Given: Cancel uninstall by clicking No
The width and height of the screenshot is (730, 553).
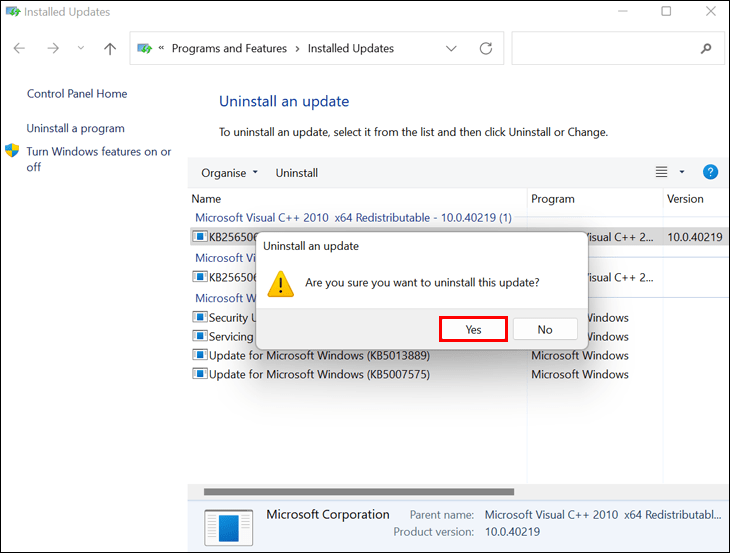Looking at the screenshot, I should 545,330.
